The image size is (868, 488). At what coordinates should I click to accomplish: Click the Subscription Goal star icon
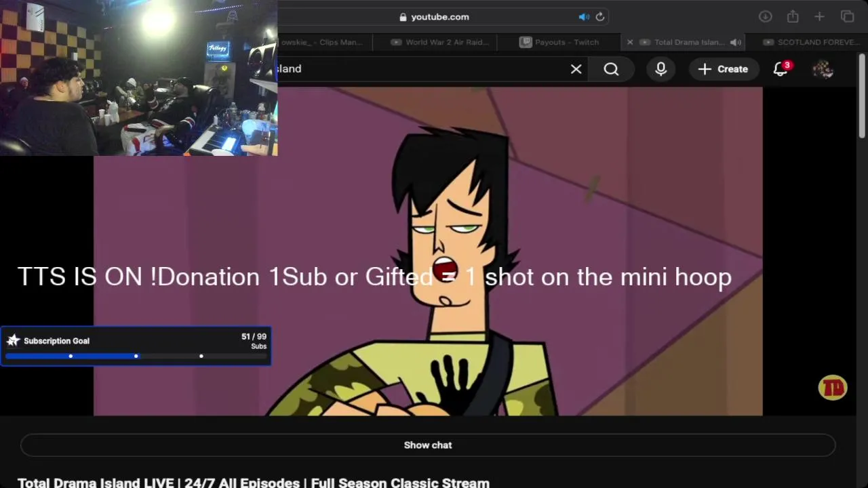[13, 341]
